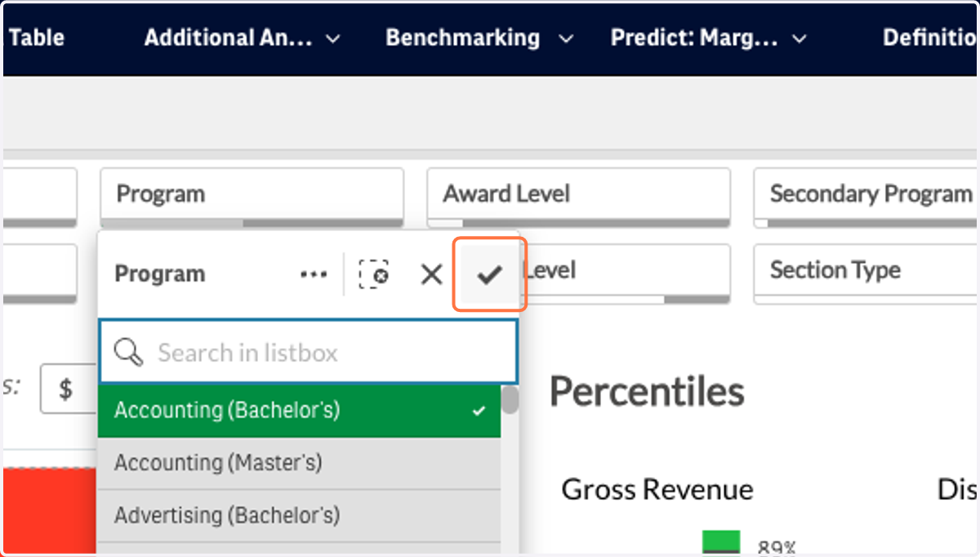
Task: Expand the Benchmarking menu
Action: [x=479, y=38]
